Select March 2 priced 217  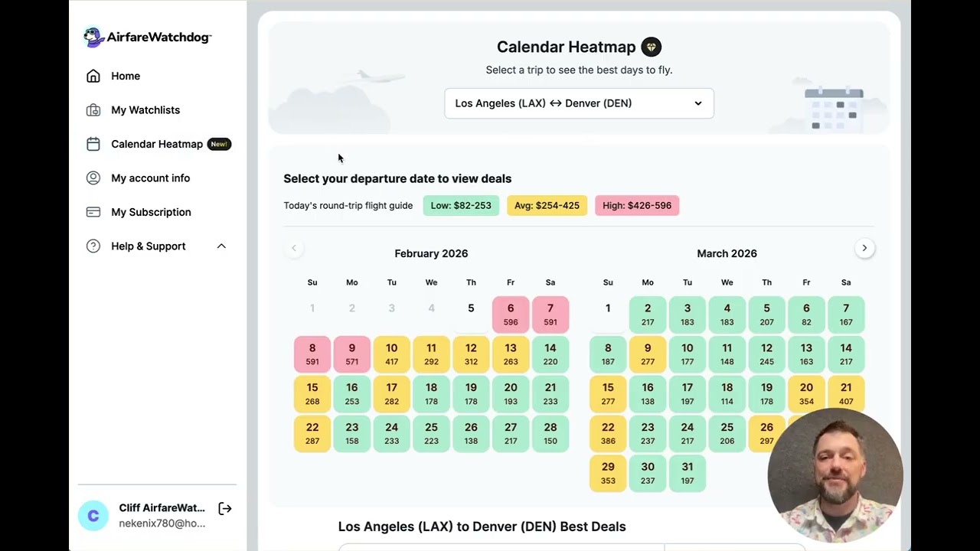coord(648,315)
